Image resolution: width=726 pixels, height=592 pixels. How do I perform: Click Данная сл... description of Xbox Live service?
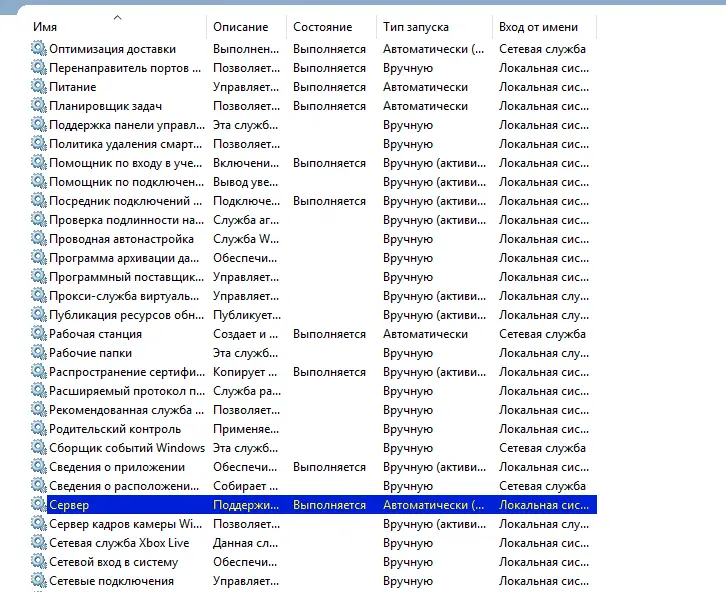[x=245, y=543]
